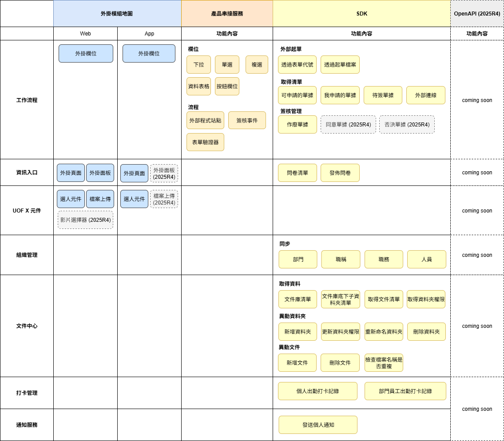Click the 影片選擇器 (2025R4) box
This screenshot has width=504, height=441.
tap(85, 220)
